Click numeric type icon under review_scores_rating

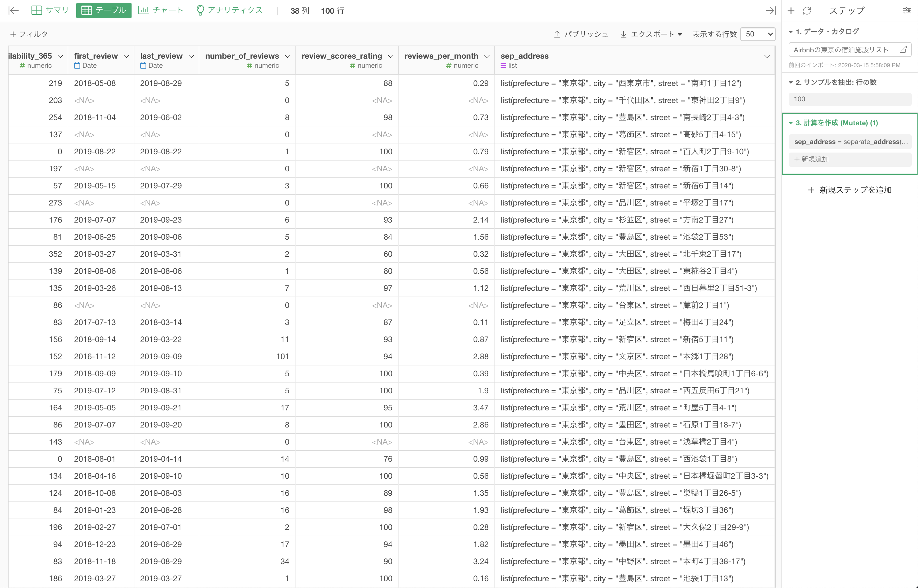(x=353, y=66)
